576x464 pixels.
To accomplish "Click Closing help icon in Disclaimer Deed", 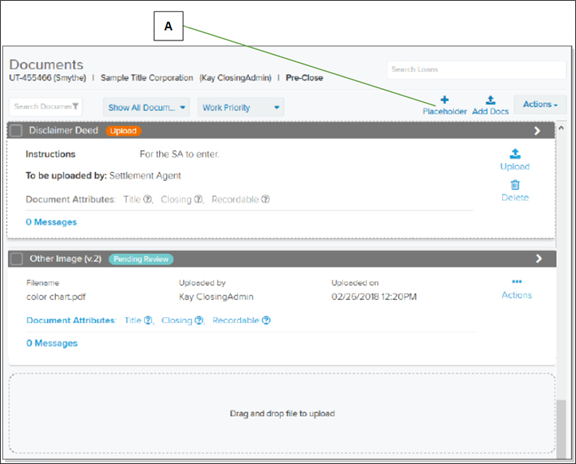I will [x=198, y=199].
